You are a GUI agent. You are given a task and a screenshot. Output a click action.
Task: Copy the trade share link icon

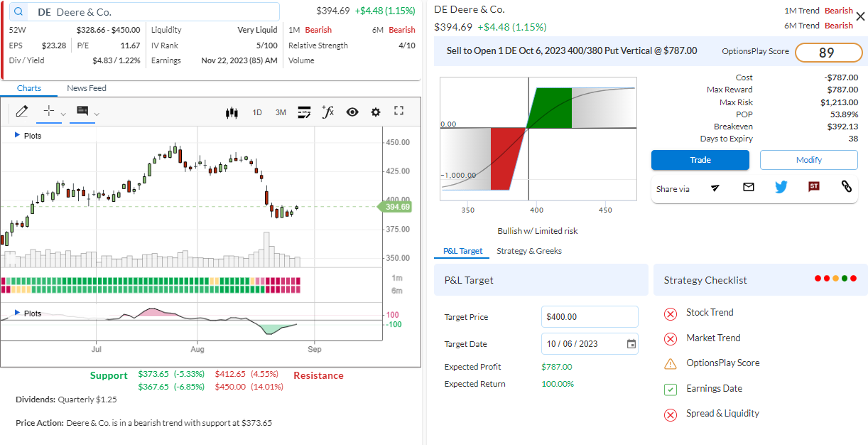846,186
